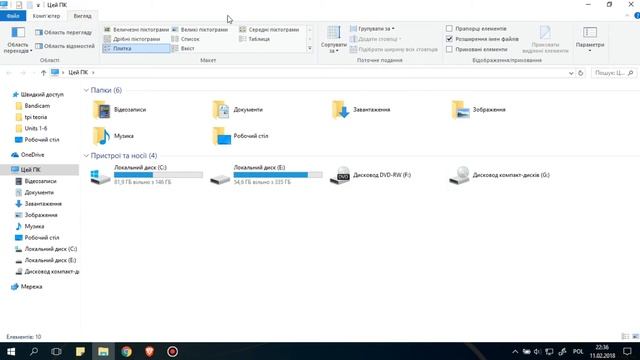This screenshot has height=360, width=640.
Task: Open the Музика folder icon
Action: (x=102, y=136)
